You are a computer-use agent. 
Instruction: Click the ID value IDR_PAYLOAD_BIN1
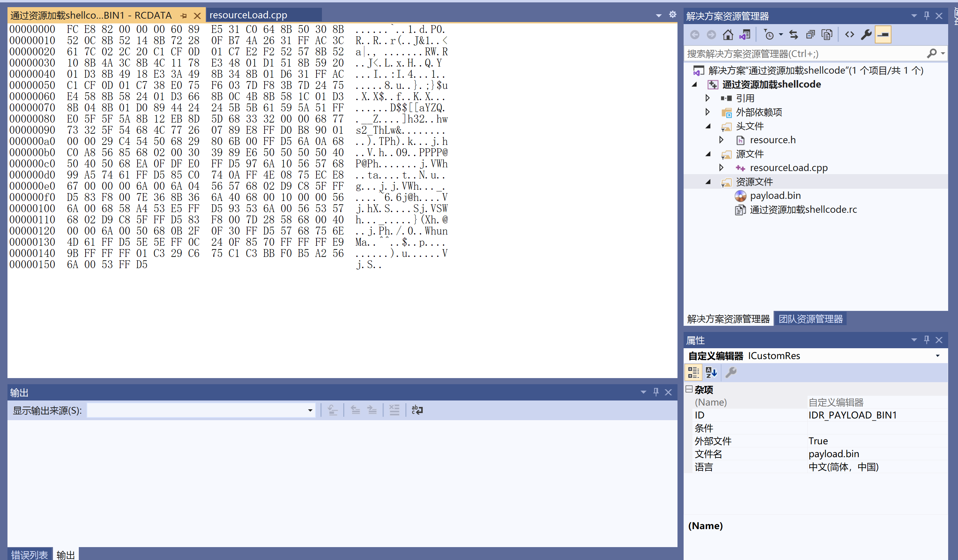click(x=852, y=415)
